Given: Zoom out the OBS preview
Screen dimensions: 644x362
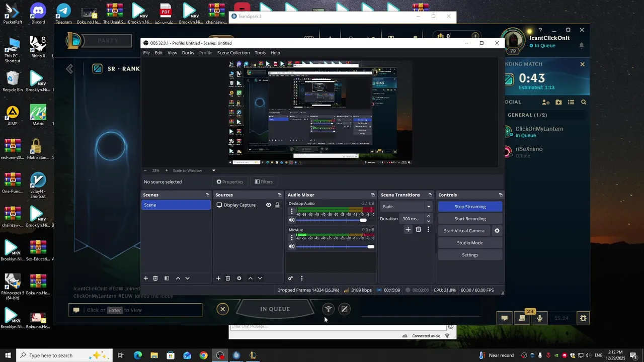Looking at the screenshot, I should point(145,170).
